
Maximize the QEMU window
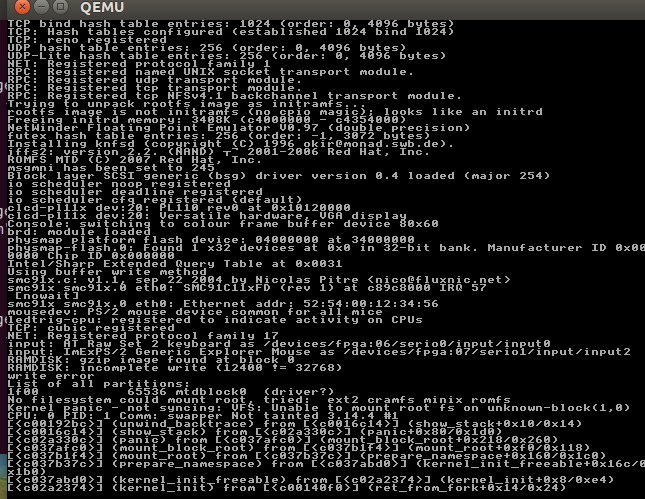click(x=61, y=7)
